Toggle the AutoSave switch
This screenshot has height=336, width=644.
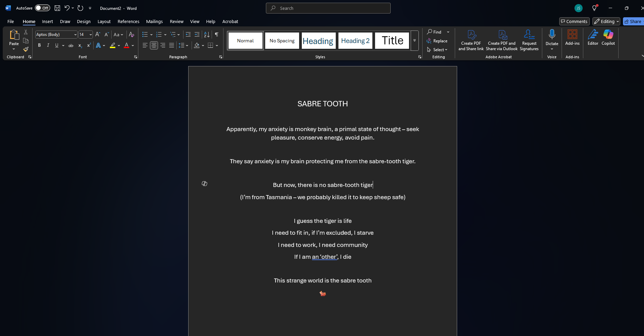(x=42, y=8)
